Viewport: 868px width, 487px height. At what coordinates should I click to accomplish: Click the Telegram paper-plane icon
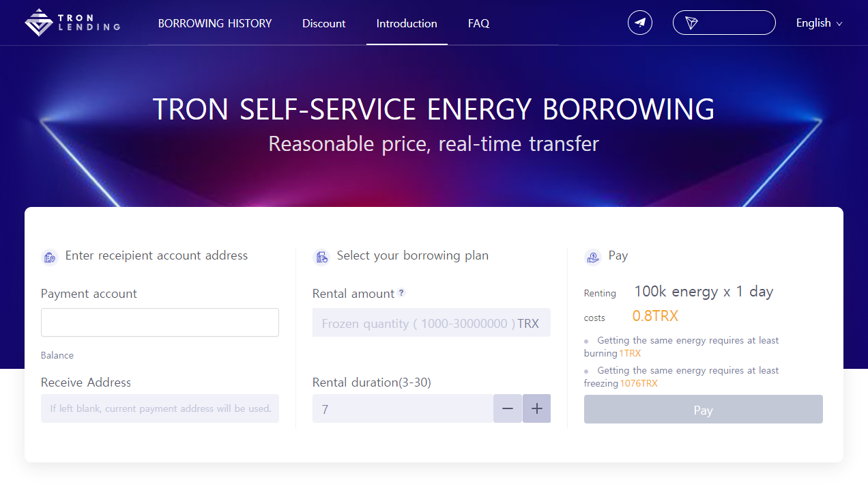pos(639,22)
